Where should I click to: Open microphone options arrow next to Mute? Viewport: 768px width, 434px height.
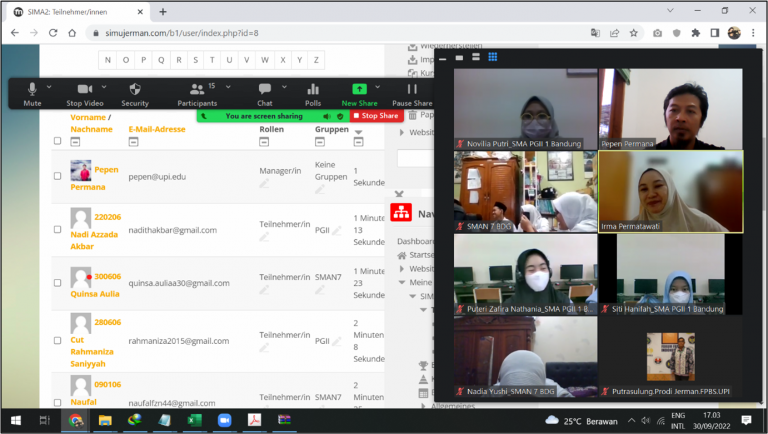pyautogui.click(x=49, y=87)
